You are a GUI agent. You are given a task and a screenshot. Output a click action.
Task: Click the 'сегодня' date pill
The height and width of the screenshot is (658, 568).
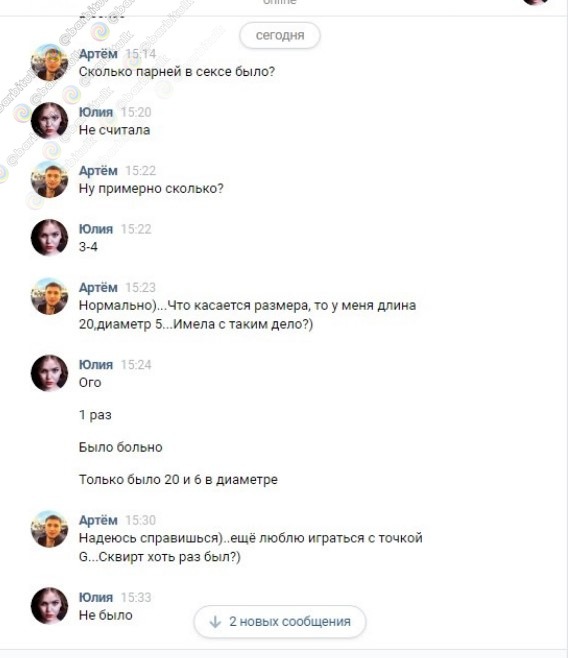(280, 35)
